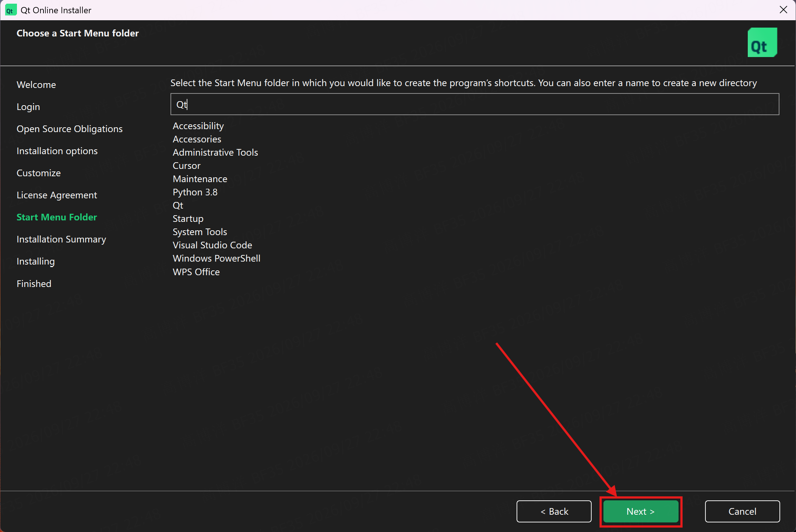Choose the Startup folder
This screenshot has width=796, height=532.
click(x=188, y=219)
